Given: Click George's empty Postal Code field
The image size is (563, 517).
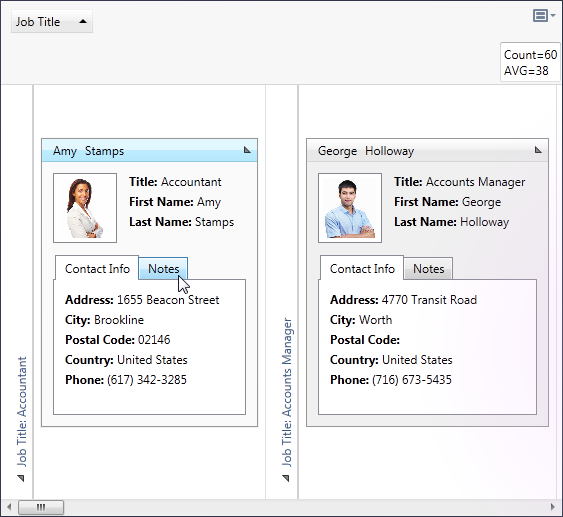Looking at the screenshot, I should [365, 340].
